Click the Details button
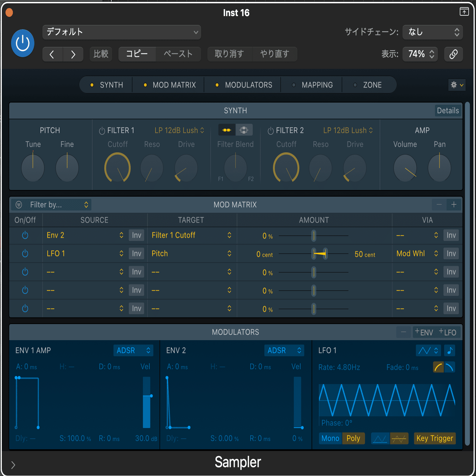The width and height of the screenshot is (476, 476). [x=448, y=110]
